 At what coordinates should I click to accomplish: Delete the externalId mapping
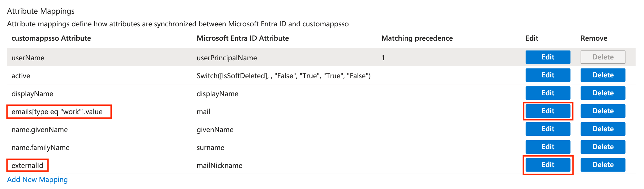click(x=603, y=165)
